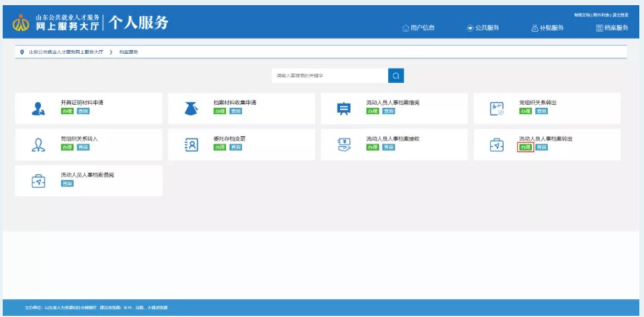Viewport: 644px width, 317px height.
Task: Open the 档案服务 menu
Action: [x=610, y=28]
